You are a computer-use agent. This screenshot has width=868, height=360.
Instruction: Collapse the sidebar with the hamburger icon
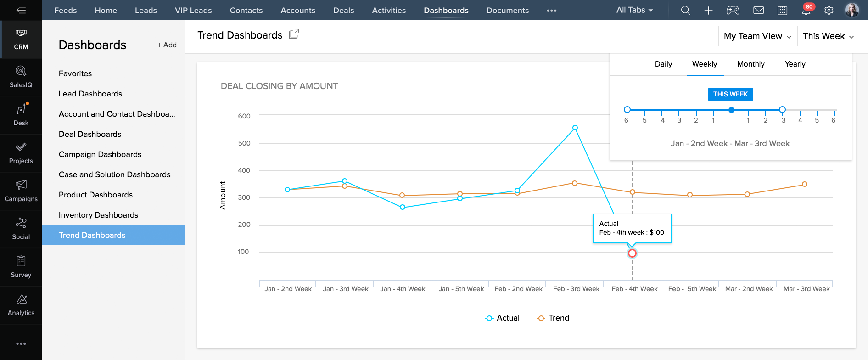[x=21, y=10]
